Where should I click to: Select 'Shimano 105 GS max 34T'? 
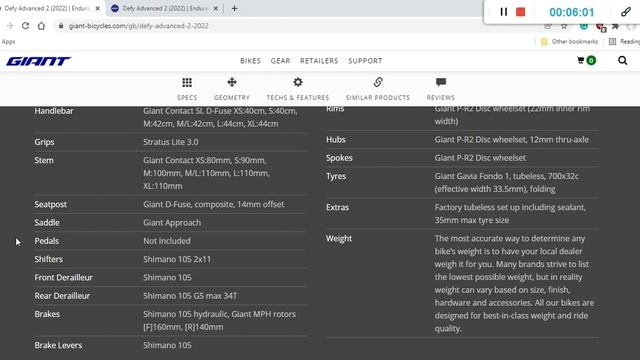click(x=190, y=296)
